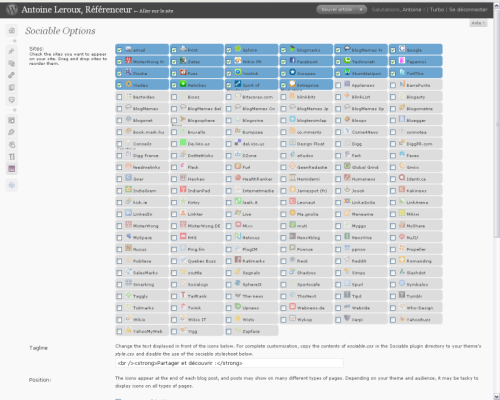Enable the Reddit checkbox
Image resolution: width=500 pixels, height=400 pixels.
(338, 261)
